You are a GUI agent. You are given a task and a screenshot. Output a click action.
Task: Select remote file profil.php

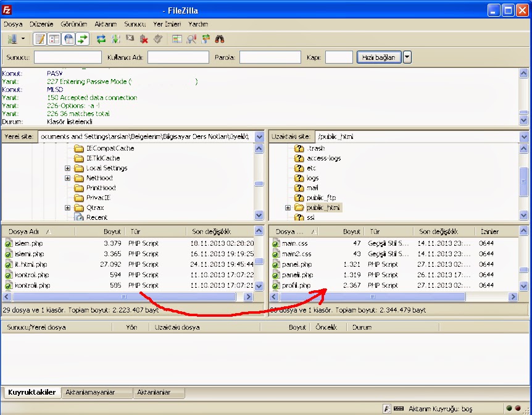pos(296,285)
